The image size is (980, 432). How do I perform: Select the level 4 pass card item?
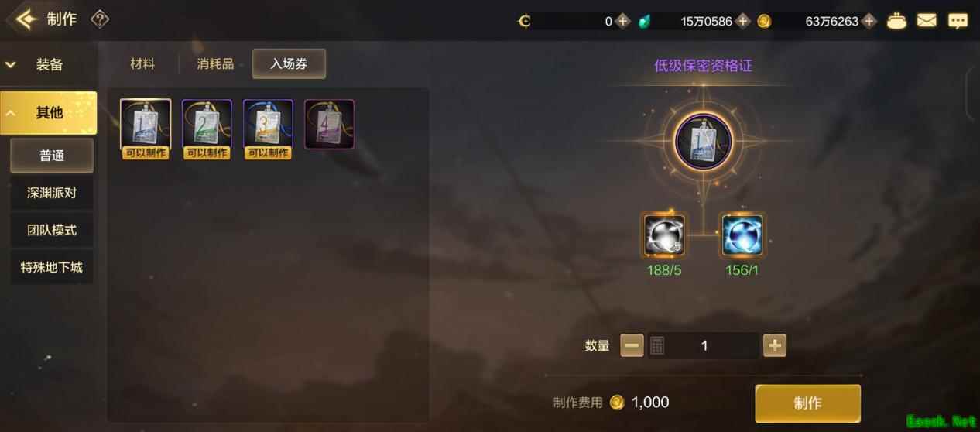[329, 125]
